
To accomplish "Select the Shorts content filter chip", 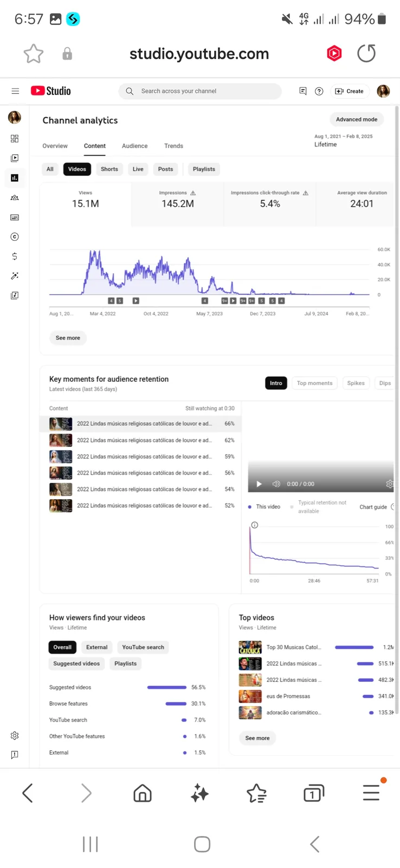I will 109,169.
